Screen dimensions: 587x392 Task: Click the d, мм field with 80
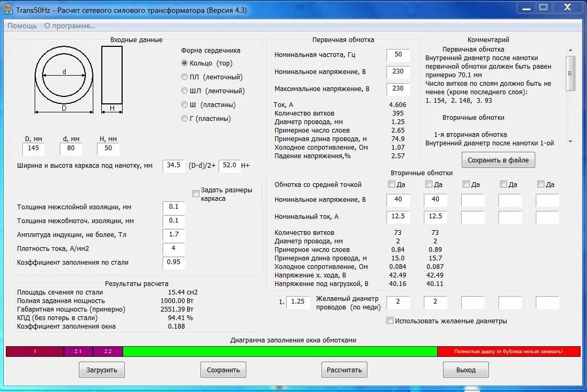(x=71, y=149)
